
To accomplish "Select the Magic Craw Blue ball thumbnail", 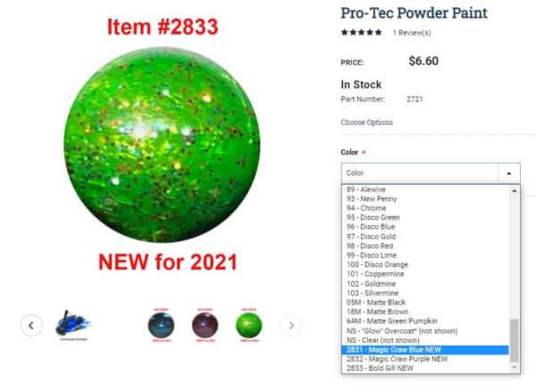I will [x=161, y=325].
